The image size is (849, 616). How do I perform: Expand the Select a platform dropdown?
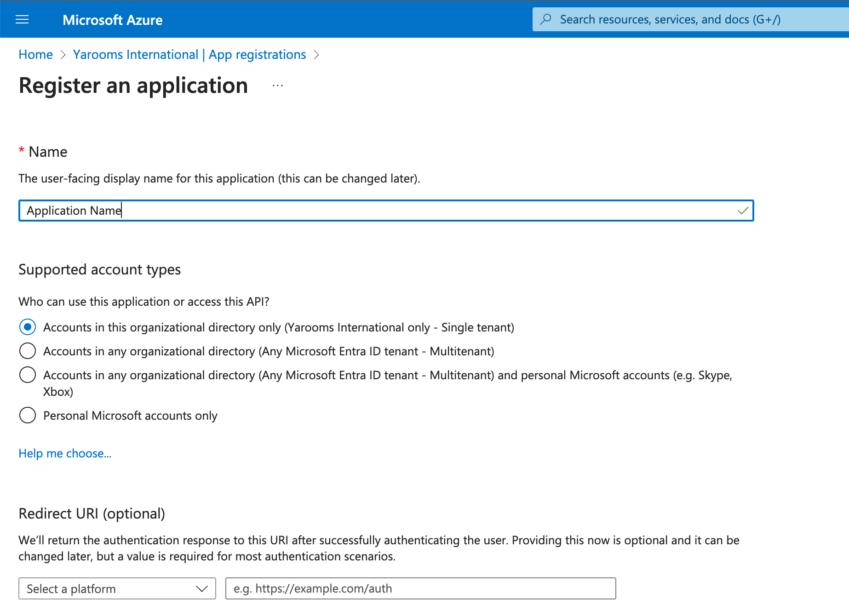point(117,588)
